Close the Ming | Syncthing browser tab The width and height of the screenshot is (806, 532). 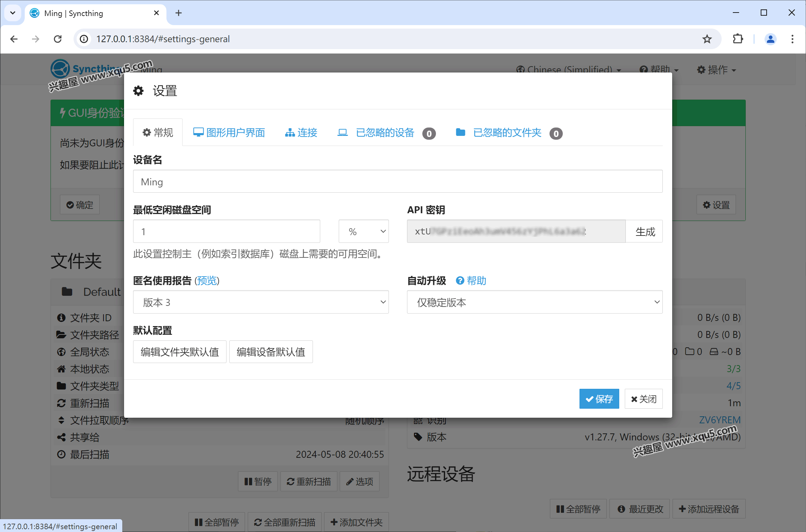[156, 13]
